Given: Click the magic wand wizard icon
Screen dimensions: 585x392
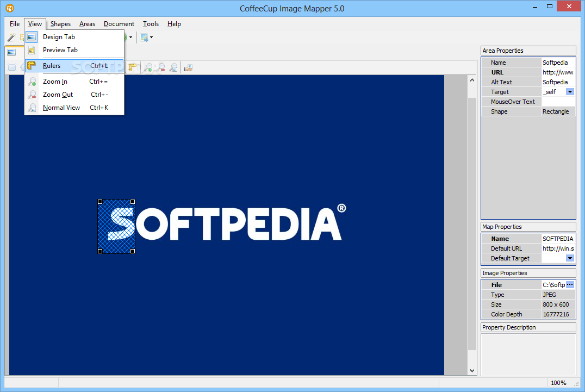Looking at the screenshot, I should click(x=11, y=37).
